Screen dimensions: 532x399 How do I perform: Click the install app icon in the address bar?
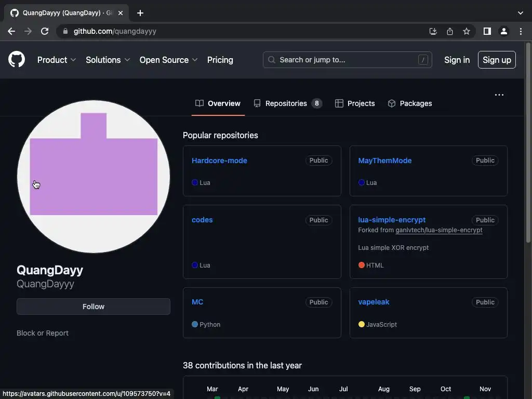point(433,31)
